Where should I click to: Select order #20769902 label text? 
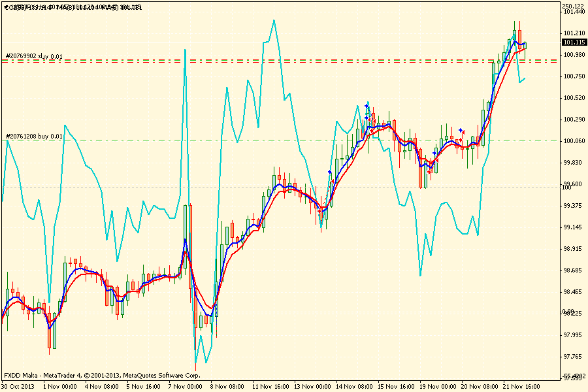pyautogui.click(x=34, y=56)
